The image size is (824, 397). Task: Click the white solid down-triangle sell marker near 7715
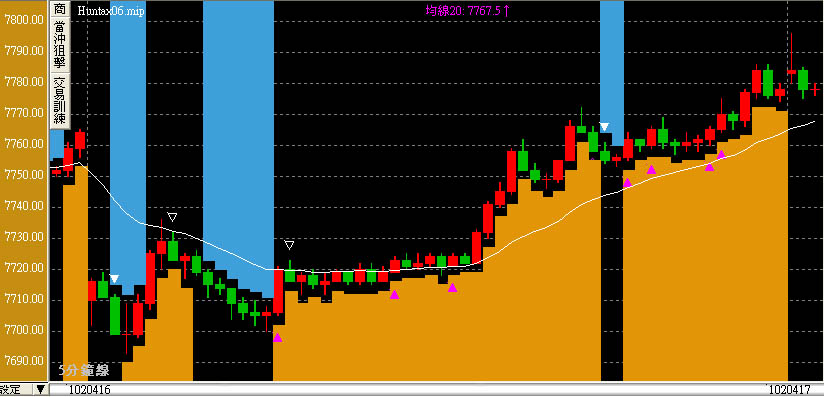pyautogui.click(x=114, y=279)
